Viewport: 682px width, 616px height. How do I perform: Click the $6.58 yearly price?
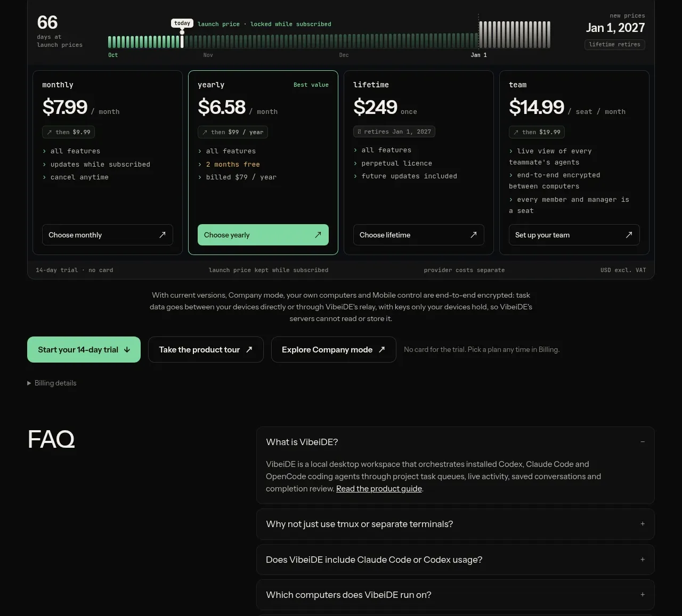222,107
